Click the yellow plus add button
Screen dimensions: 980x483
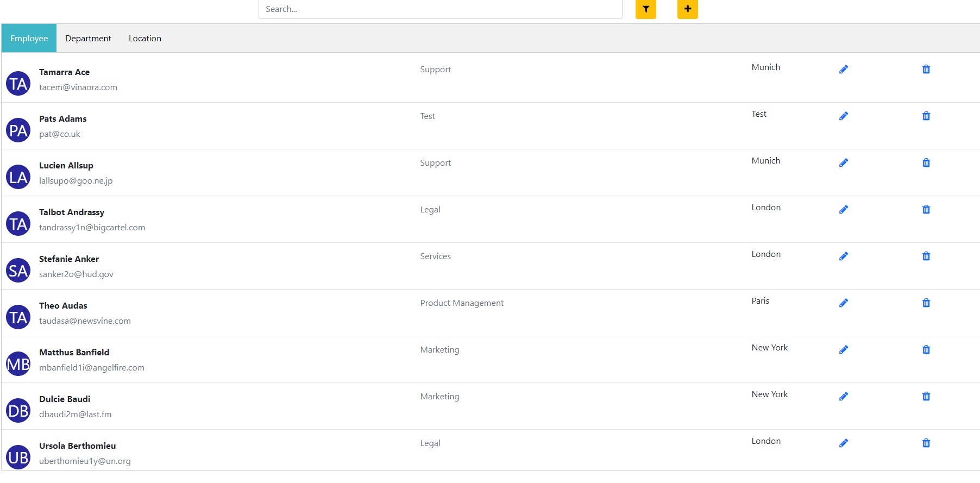pos(687,9)
